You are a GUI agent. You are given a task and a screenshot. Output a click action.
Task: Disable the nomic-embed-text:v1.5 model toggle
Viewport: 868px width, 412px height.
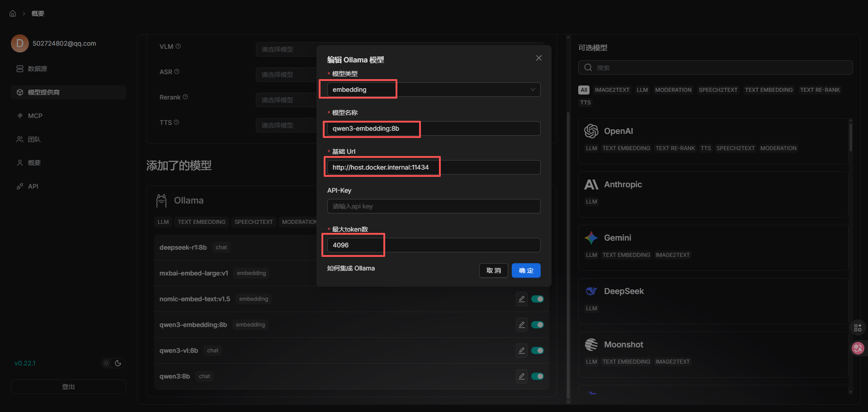pos(537,299)
